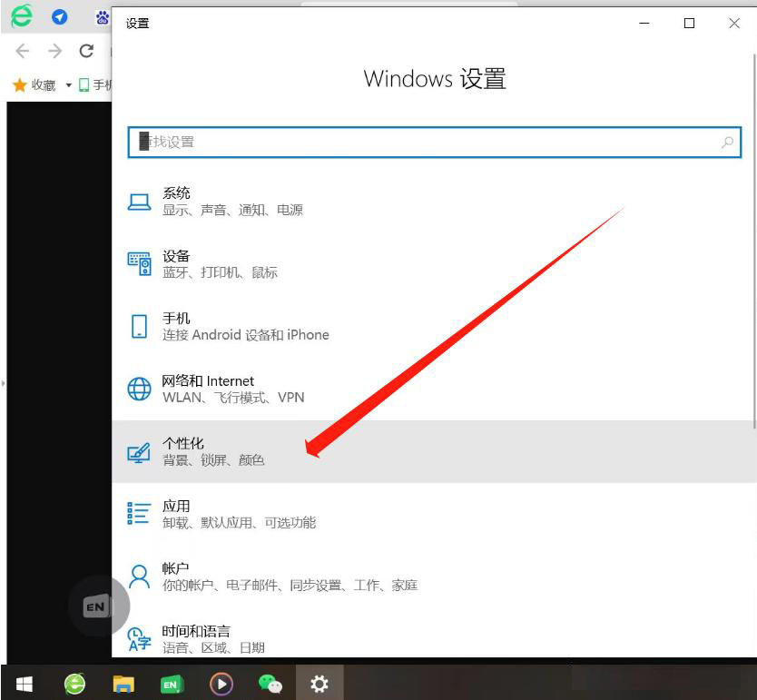
Task: Click 你的帐户、电子邮件 description text
Action: click(x=290, y=586)
